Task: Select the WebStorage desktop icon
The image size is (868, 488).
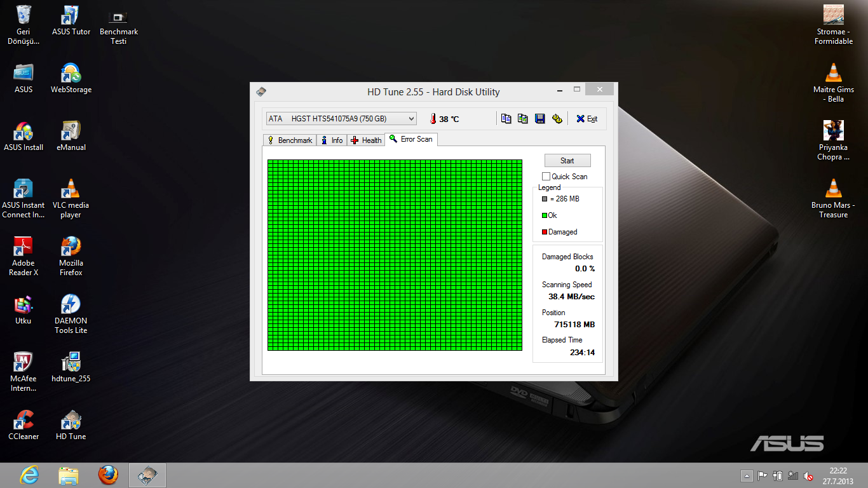Action: click(71, 78)
